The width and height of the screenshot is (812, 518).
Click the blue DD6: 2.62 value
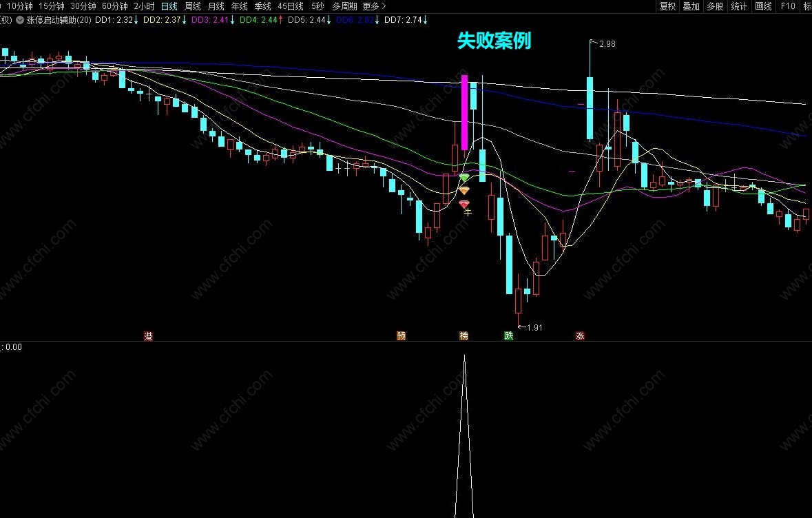pyautogui.click(x=357, y=20)
